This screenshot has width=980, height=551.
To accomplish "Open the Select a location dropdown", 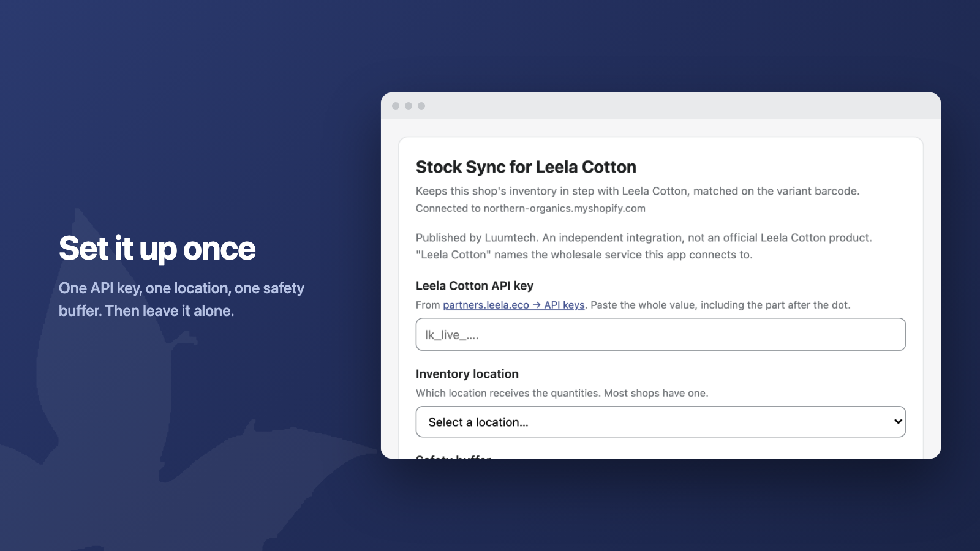I will click(x=660, y=422).
